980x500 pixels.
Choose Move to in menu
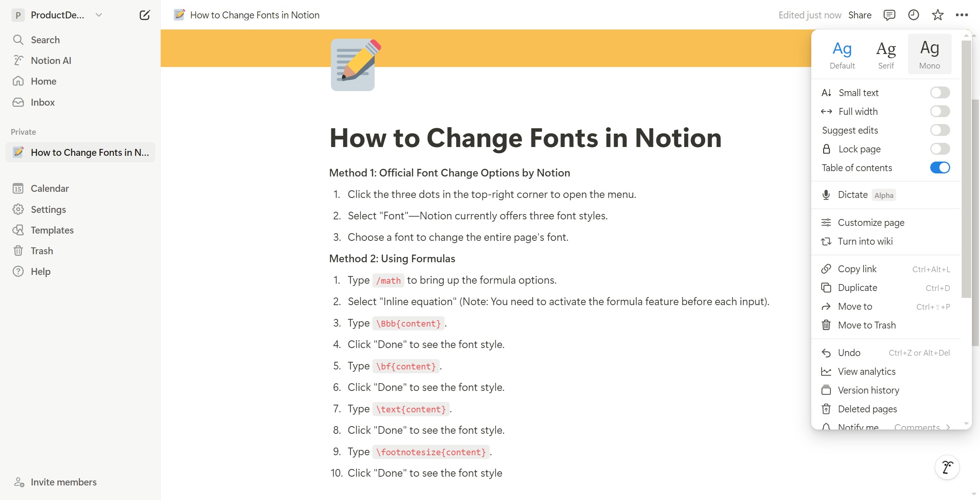pos(886,306)
